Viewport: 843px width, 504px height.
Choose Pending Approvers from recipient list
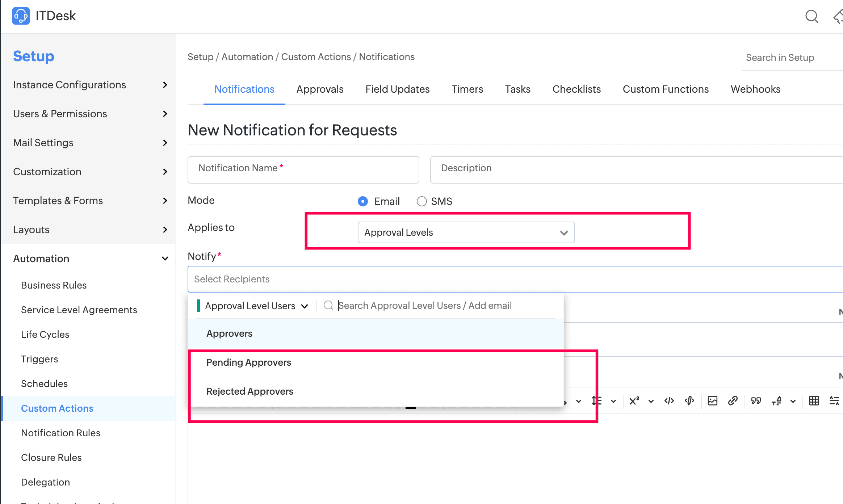[x=248, y=362]
